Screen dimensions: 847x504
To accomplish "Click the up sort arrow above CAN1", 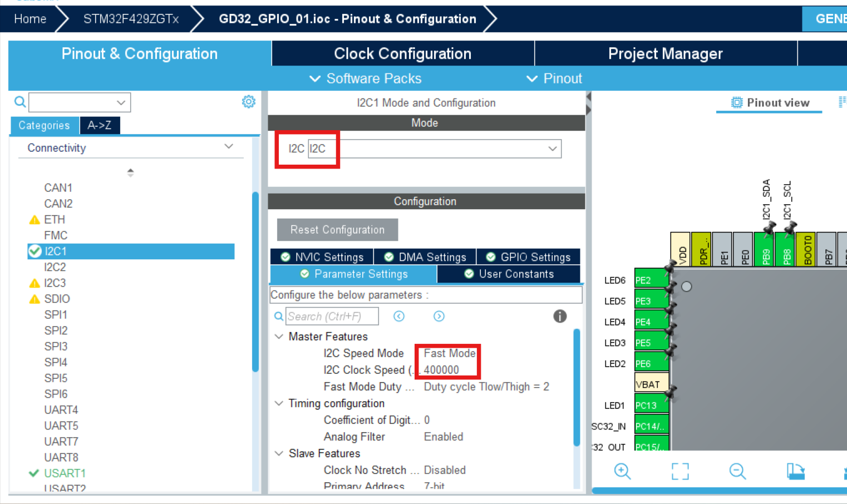I will click(x=130, y=170).
